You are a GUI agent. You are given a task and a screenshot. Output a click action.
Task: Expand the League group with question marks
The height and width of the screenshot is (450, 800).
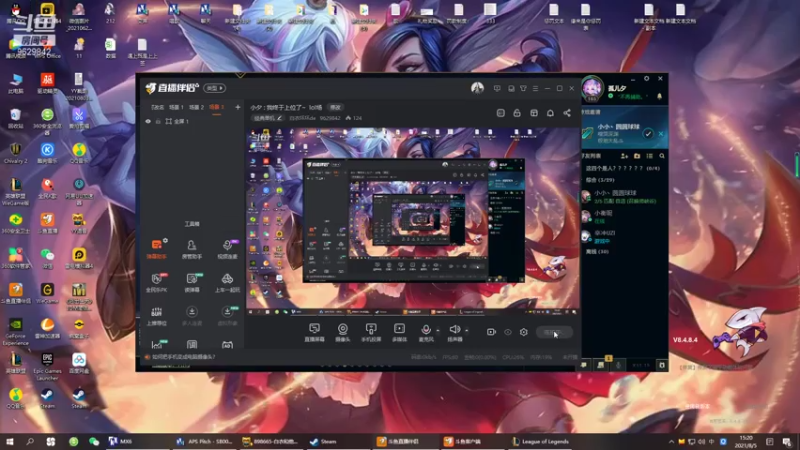tap(623, 168)
